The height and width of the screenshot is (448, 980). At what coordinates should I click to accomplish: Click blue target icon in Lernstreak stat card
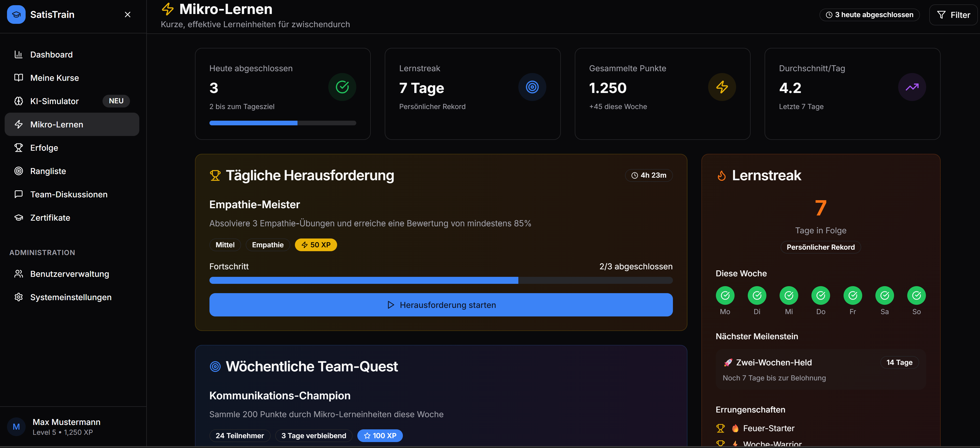(532, 87)
